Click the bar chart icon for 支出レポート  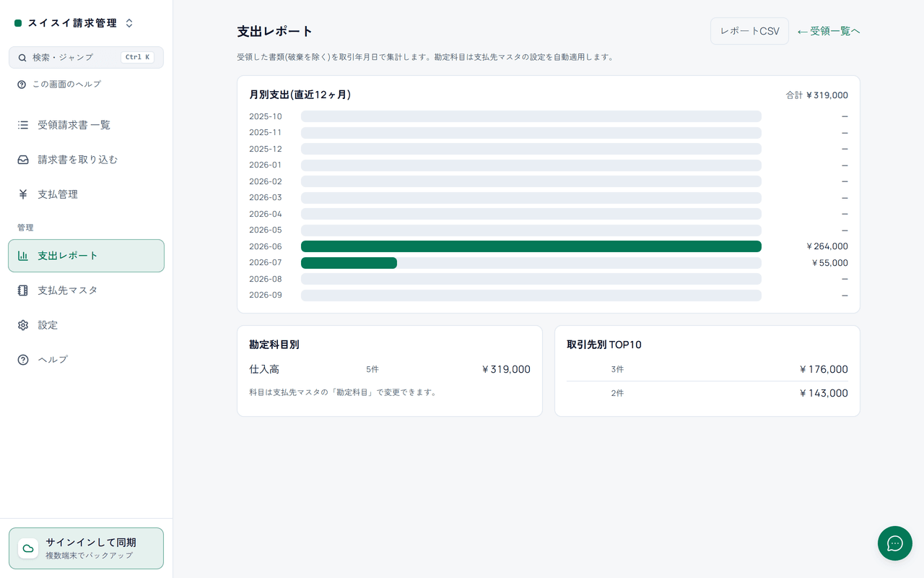tap(23, 256)
